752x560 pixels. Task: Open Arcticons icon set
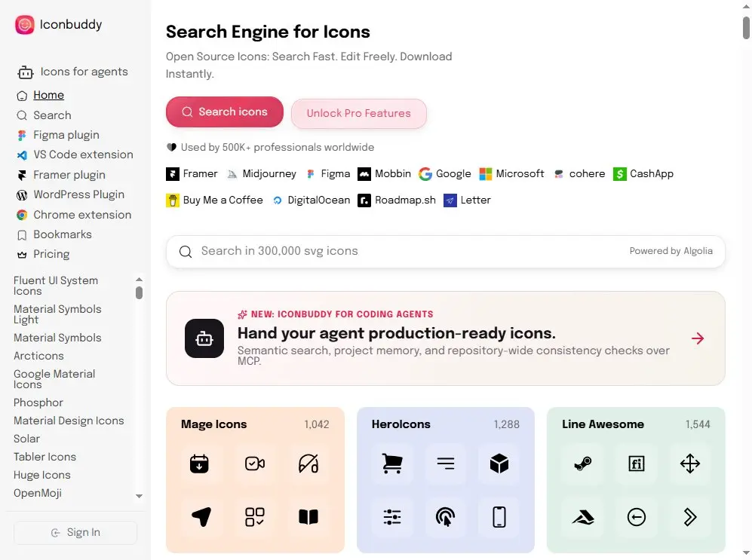click(x=38, y=356)
